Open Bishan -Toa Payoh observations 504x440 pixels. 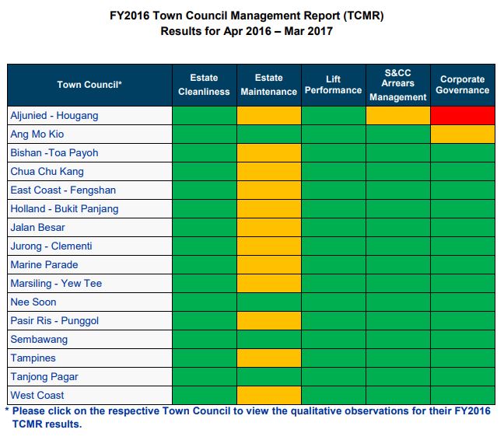point(54,153)
